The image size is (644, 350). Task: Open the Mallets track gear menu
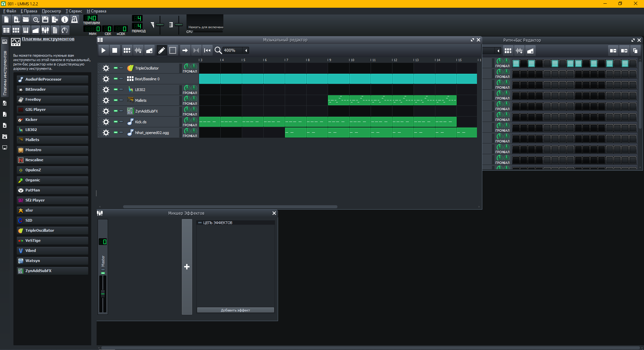106,100
